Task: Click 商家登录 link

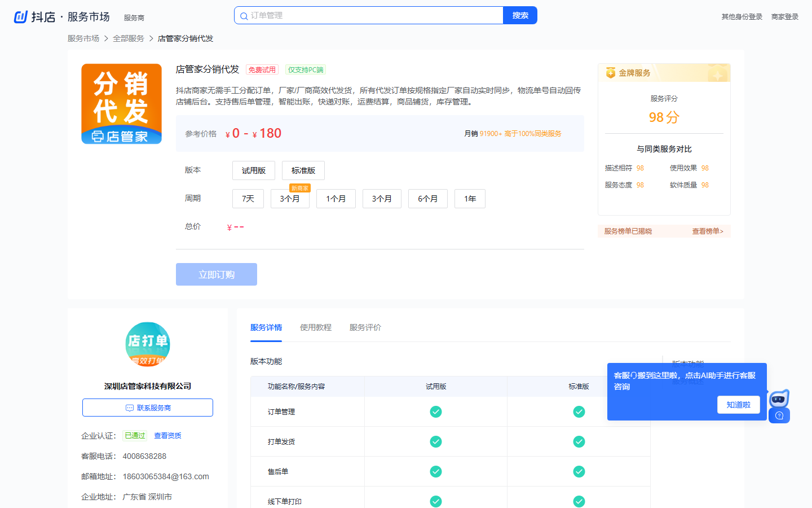Action: tap(785, 17)
